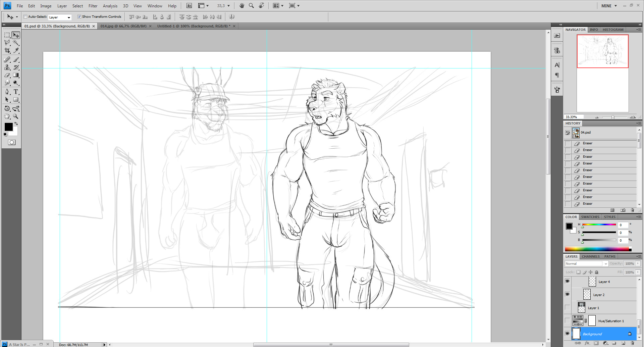Open the MINE workspace switcher
Viewport: 644px width, 347px height.
[609, 6]
